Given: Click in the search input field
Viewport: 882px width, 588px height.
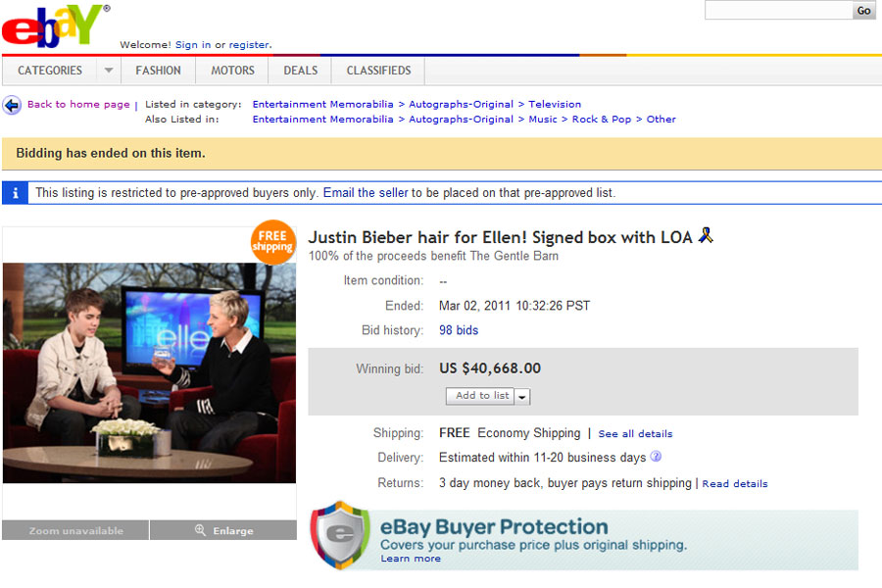Looking at the screenshot, I should (778, 10).
